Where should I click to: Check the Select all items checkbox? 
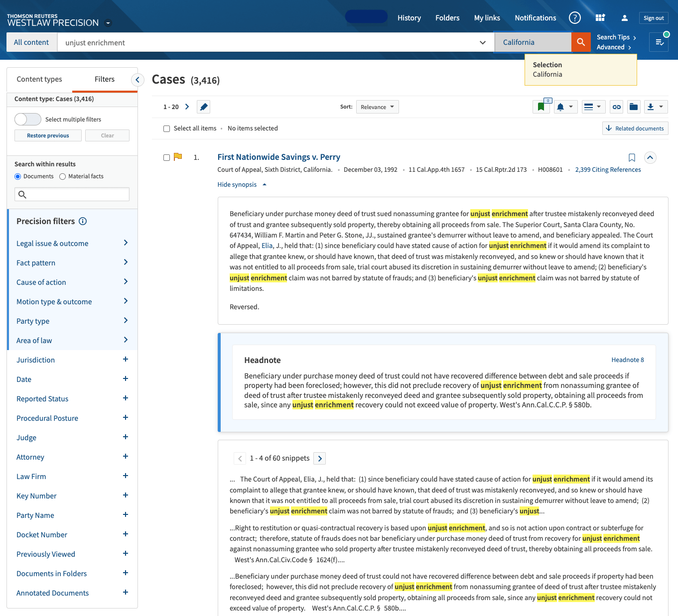click(167, 129)
